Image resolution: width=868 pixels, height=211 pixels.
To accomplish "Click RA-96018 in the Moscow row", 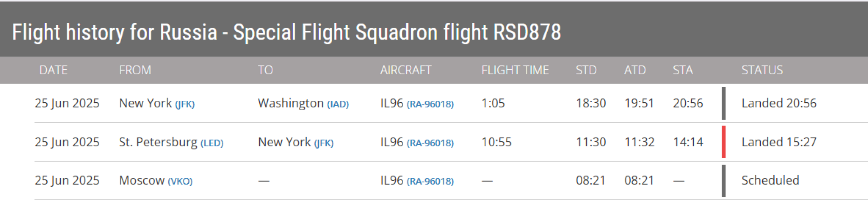I will (430, 181).
